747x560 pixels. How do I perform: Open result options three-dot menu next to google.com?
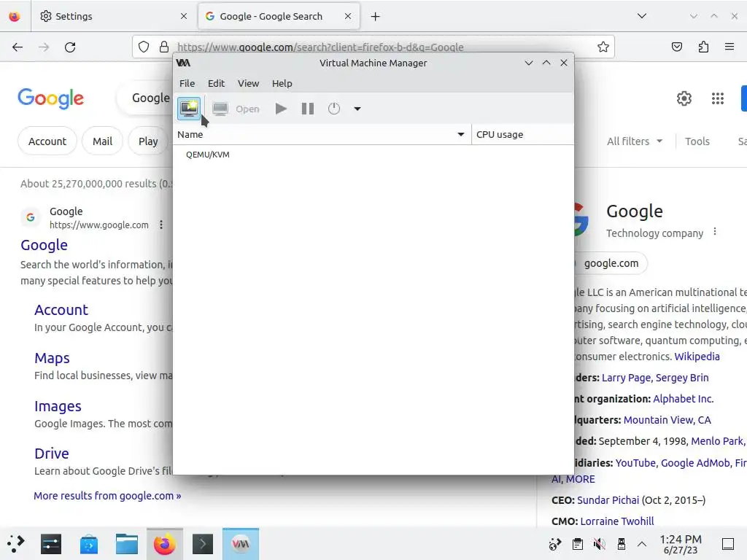coord(161,225)
